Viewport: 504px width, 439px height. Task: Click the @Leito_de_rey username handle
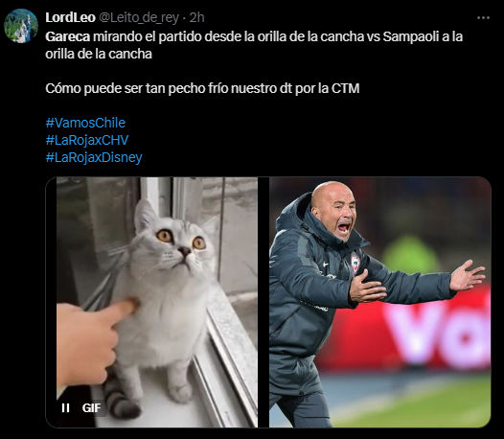coord(139,17)
